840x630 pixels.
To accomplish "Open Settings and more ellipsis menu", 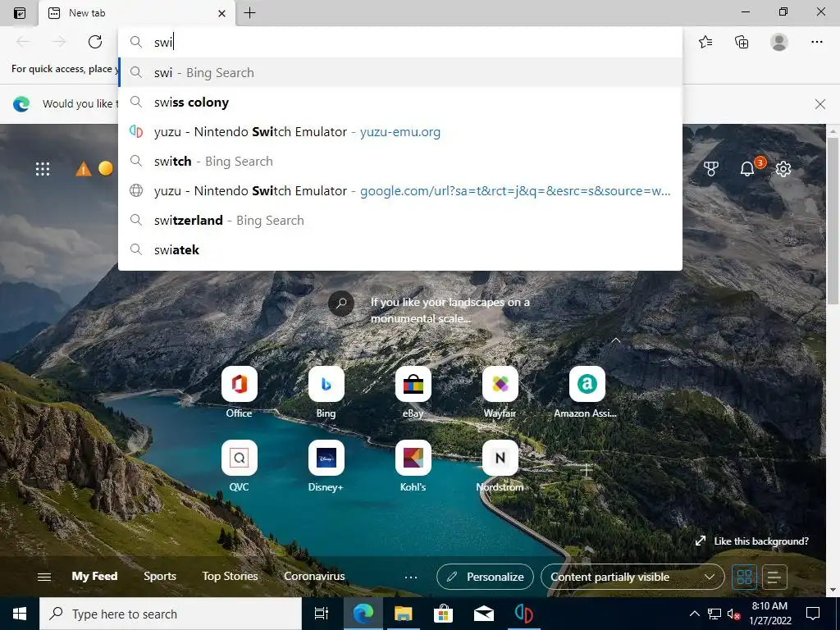I will (x=816, y=42).
